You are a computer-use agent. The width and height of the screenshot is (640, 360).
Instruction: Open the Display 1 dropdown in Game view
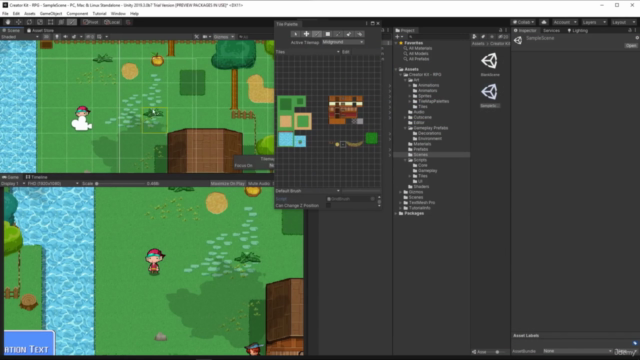point(13,184)
